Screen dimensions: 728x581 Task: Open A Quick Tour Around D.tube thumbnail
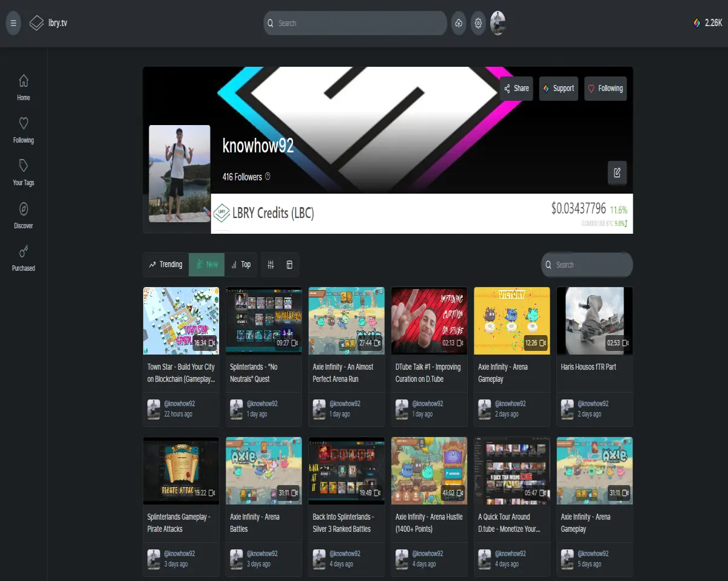512,471
